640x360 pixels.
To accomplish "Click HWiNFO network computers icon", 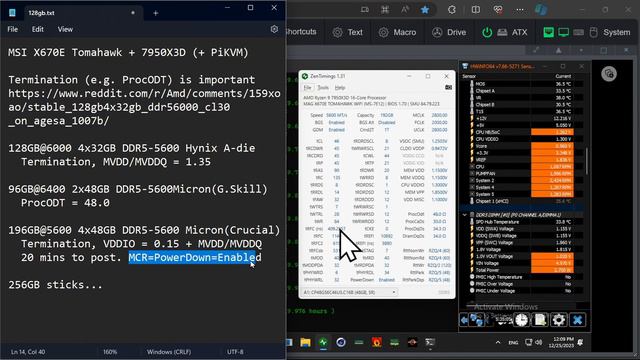I will point(476,320).
